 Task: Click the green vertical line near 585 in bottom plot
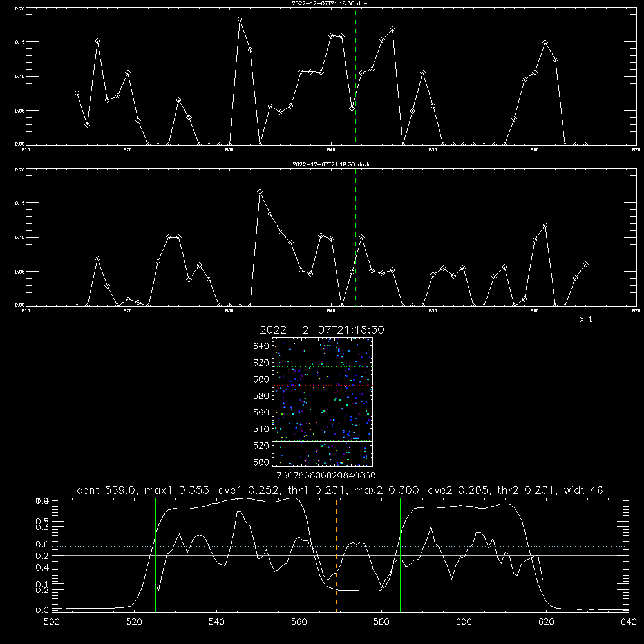pyautogui.click(x=400, y=555)
